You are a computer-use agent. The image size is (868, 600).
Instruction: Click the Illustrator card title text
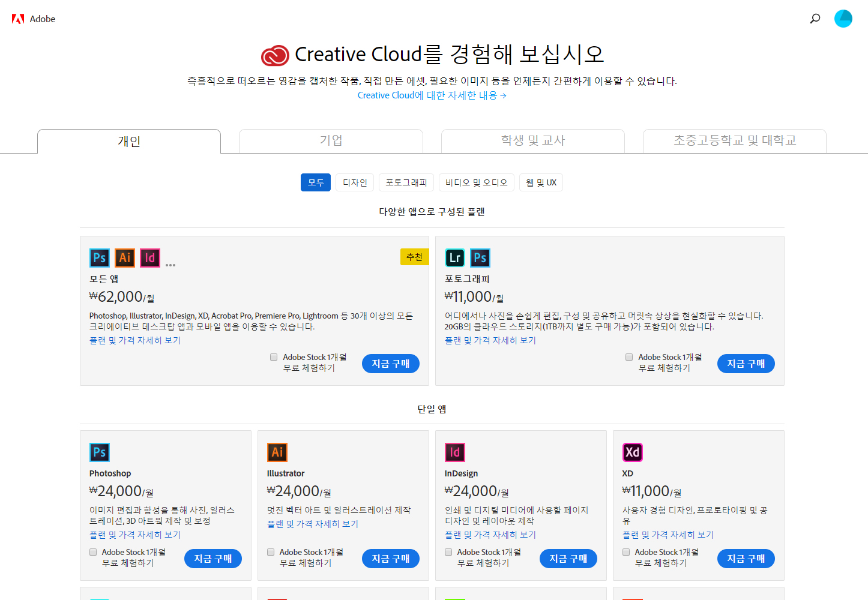286,473
